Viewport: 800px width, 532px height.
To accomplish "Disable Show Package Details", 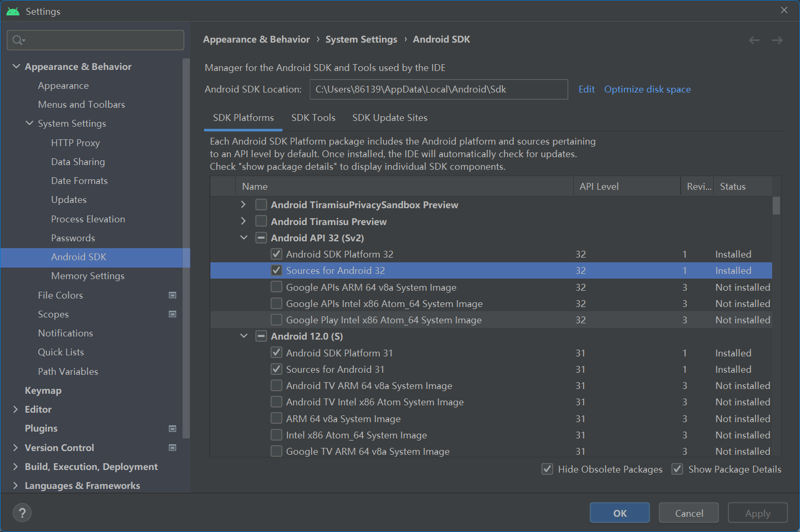I will point(677,469).
